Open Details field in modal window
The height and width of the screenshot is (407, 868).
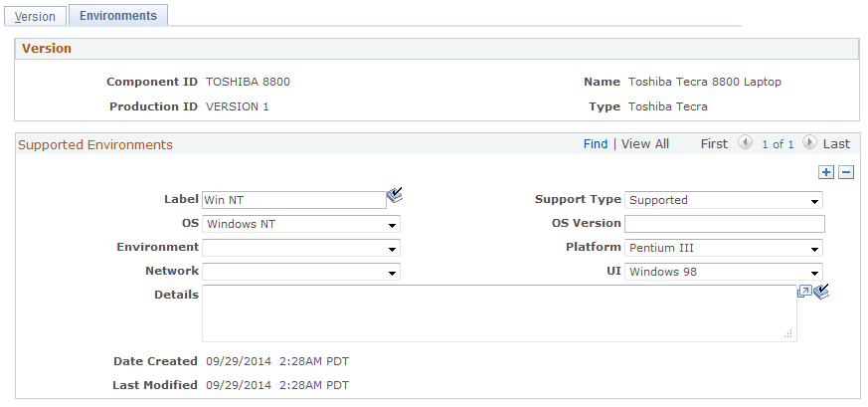[x=804, y=292]
